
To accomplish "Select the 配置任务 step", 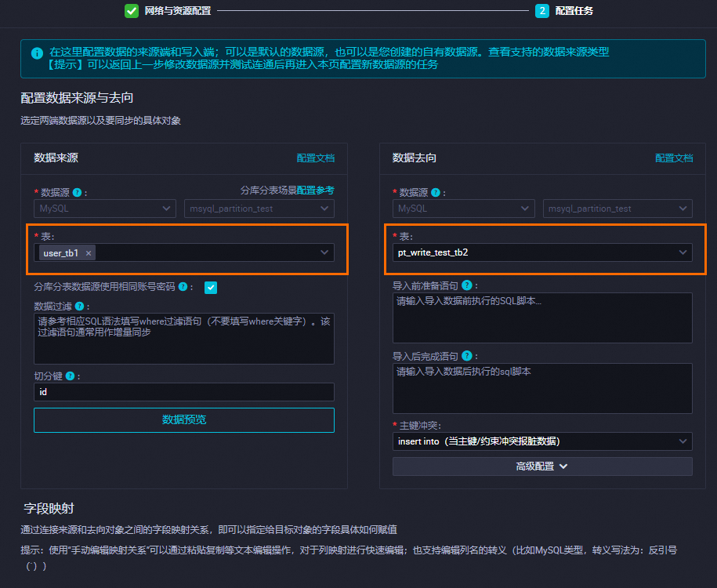I will 574,10.
